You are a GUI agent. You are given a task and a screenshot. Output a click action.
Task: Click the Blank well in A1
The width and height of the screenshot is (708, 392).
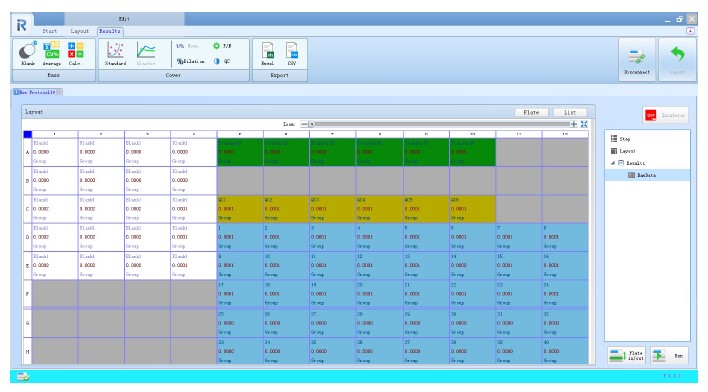pyautogui.click(x=55, y=152)
